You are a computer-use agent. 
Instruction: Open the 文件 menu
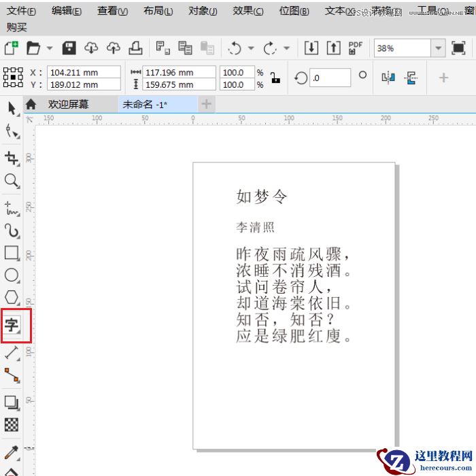(21, 12)
